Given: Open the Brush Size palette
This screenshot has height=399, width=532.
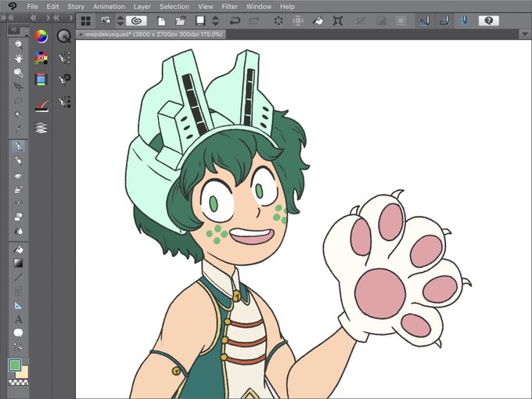Looking at the screenshot, I should [64, 102].
